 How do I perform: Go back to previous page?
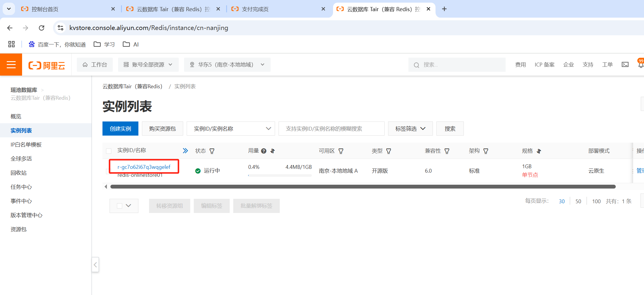(10, 28)
